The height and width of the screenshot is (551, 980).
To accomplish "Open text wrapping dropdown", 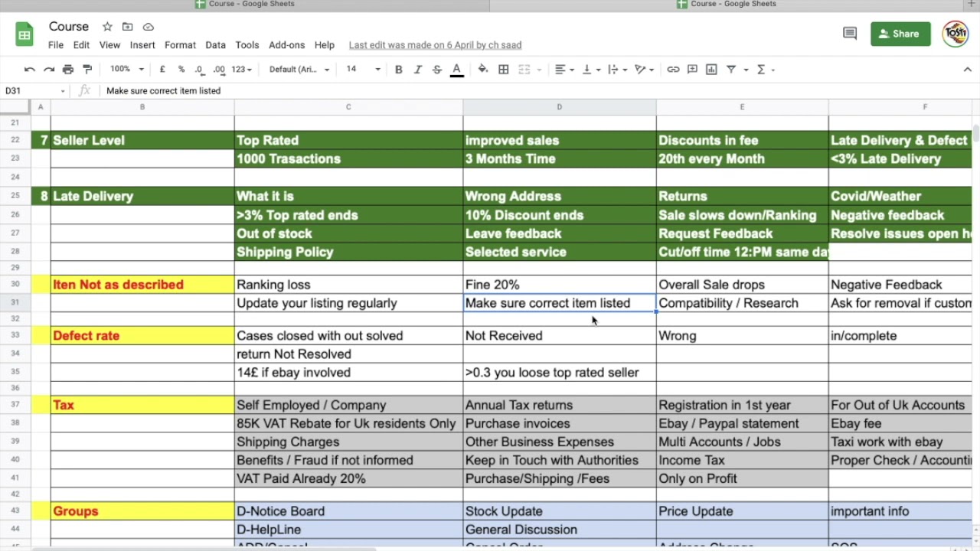I will [617, 70].
